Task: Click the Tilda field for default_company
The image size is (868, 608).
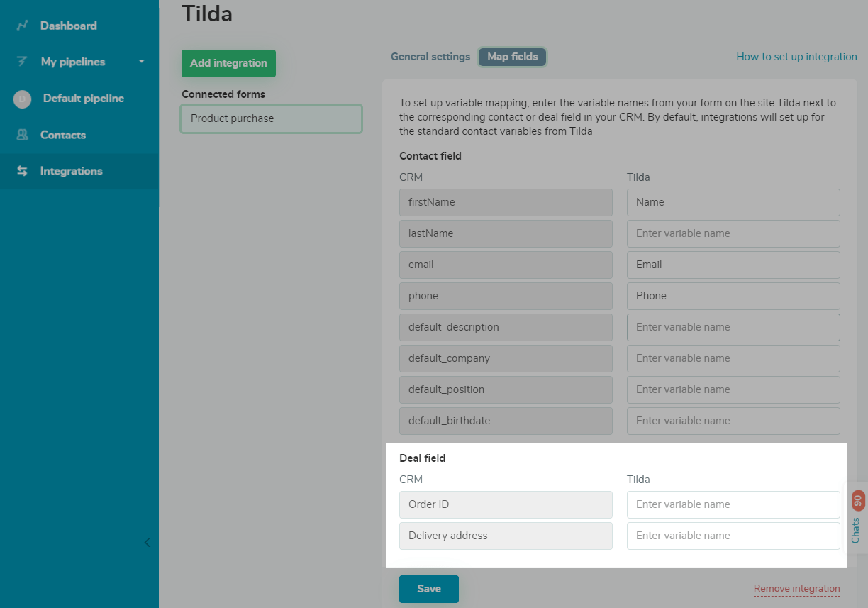Action: pyautogui.click(x=733, y=358)
